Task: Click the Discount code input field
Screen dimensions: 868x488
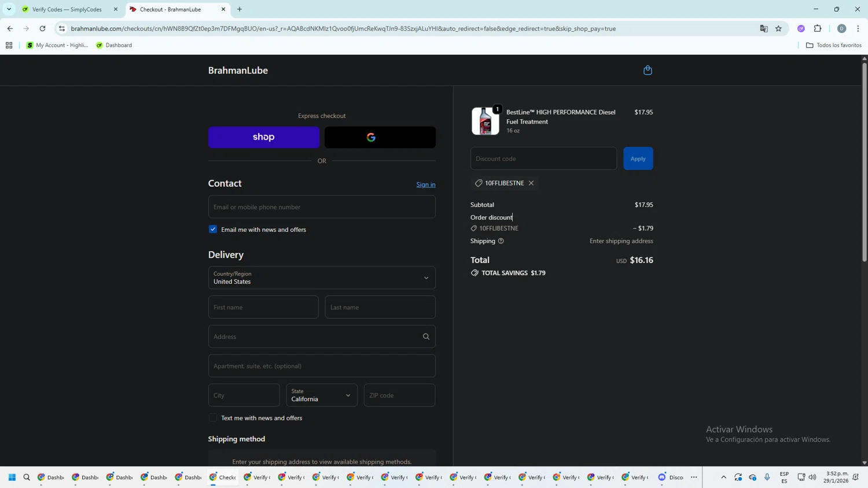Action: pos(543,158)
